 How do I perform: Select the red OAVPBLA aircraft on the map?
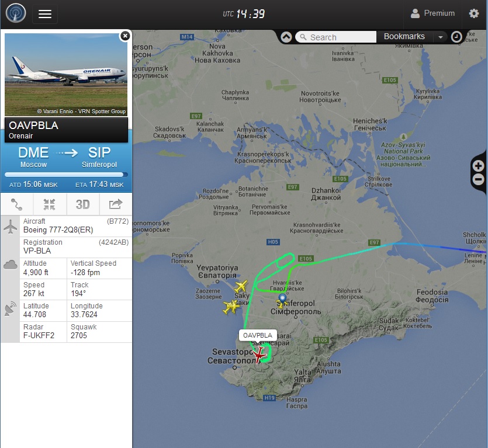[259, 354]
